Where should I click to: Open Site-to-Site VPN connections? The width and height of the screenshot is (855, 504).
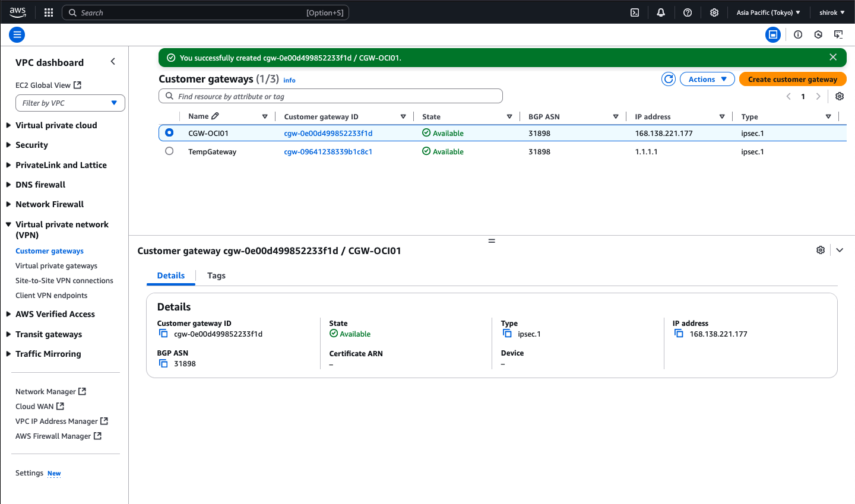click(x=64, y=281)
